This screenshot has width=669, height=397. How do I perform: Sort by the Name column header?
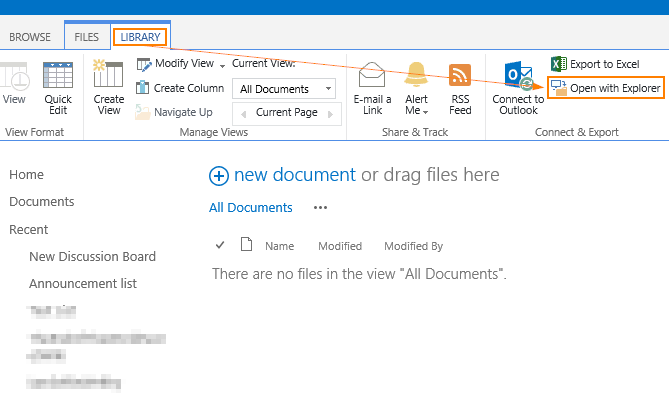coord(279,246)
